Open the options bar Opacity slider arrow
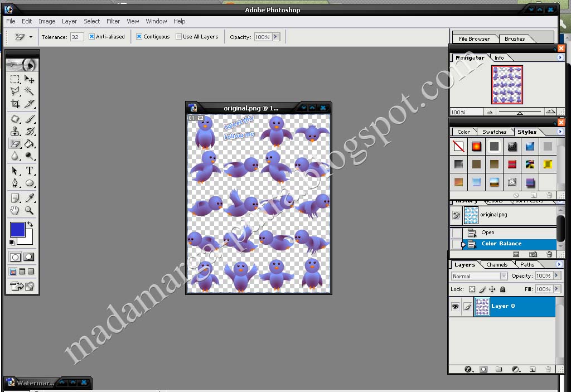Screen dimensions: 571x392 (x=275, y=36)
